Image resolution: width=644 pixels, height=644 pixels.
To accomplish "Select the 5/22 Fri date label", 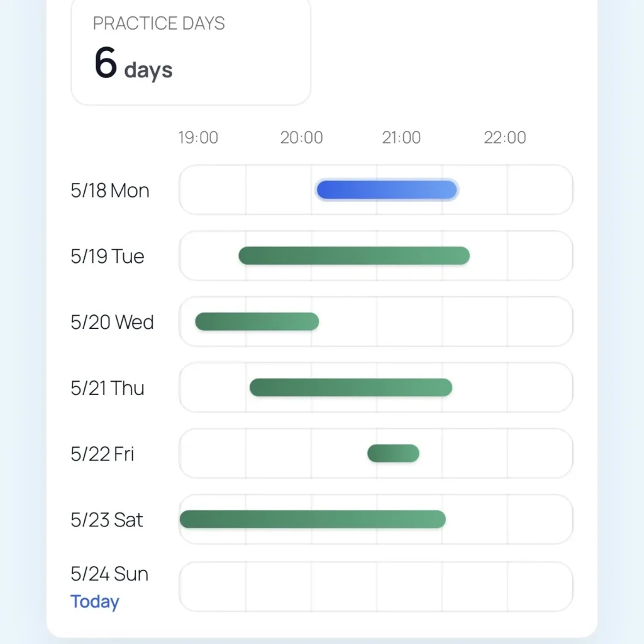I will [x=103, y=454].
